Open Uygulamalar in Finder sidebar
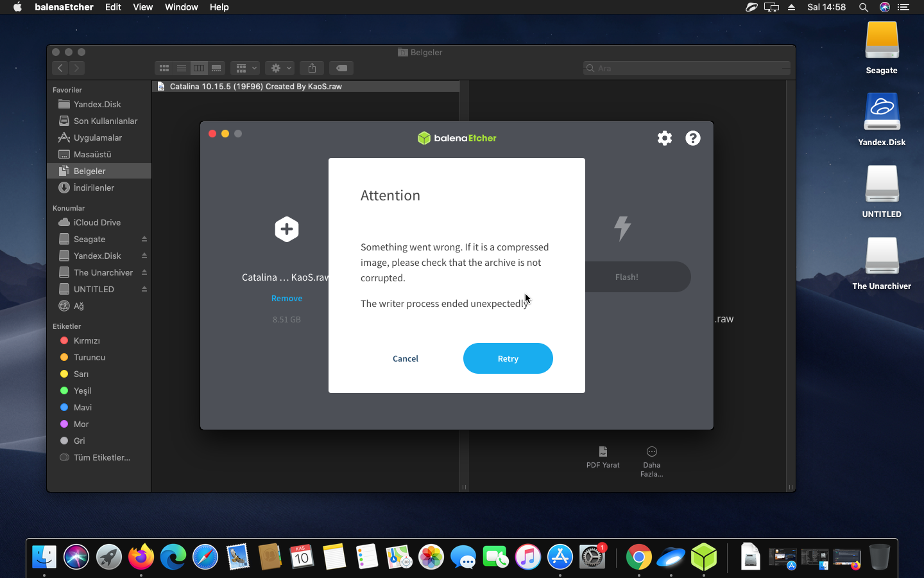Screen dimensions: 924x578 [98, 137]
